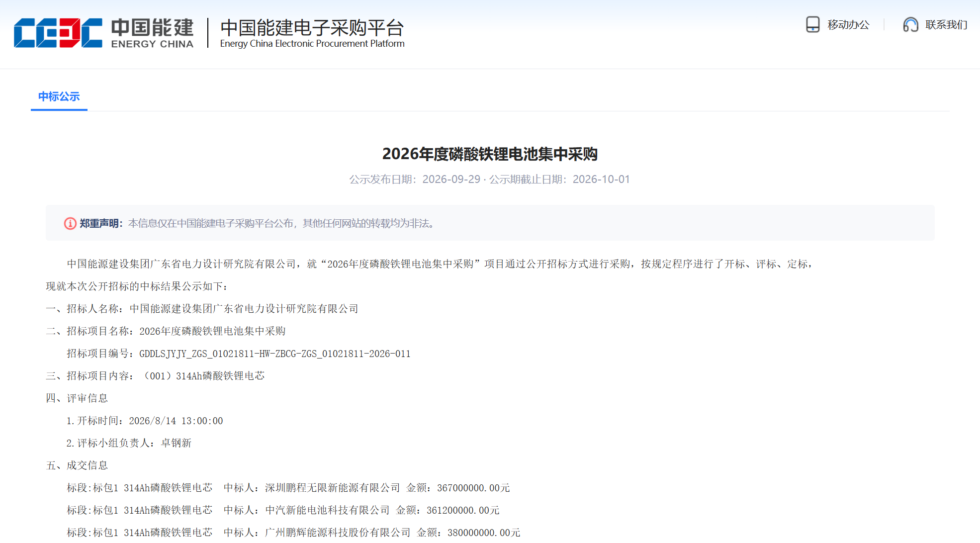
Task: Click the headset contact icon
Action: coord(910,24)
